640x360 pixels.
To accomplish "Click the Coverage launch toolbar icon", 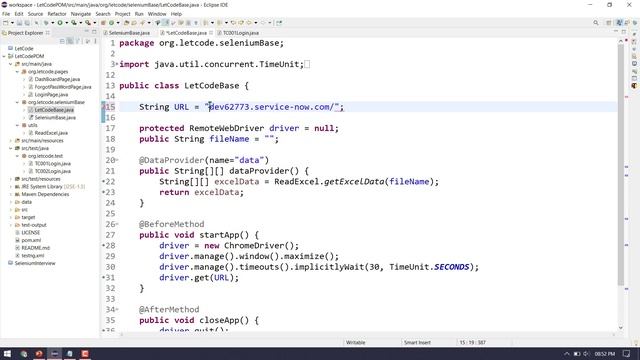I will [74, 23].
